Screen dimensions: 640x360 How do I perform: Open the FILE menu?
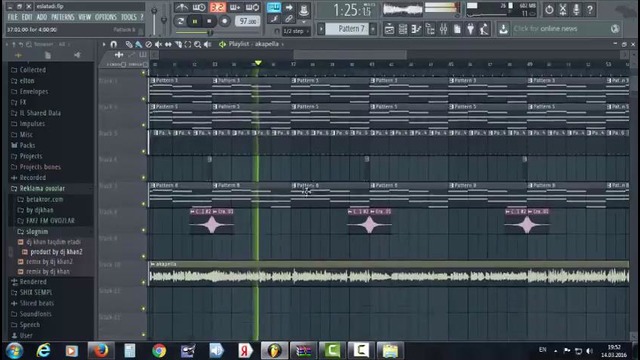(x=13, y=17)
